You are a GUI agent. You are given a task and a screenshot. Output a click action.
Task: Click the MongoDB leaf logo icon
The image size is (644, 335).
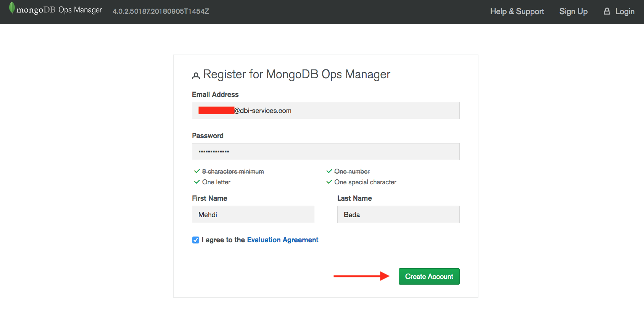point(12,8)
